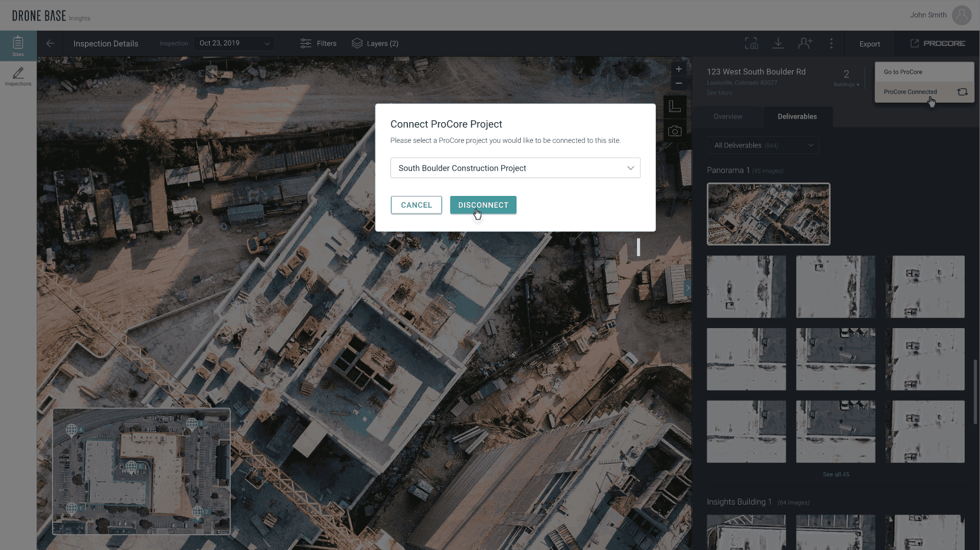Zoom out on the map
This screenshot has width=980, height=550.
pos(679,83)
